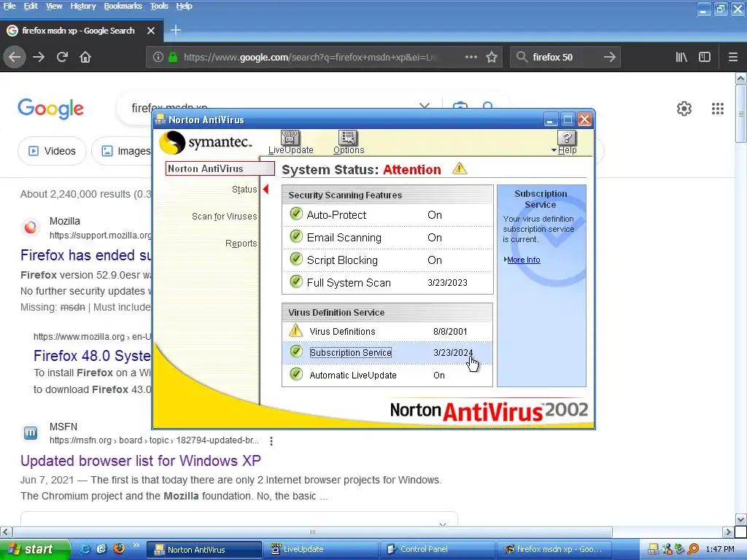Go forward in Firefox
This screenshot has width=747, height=560.
pos(39,57)
